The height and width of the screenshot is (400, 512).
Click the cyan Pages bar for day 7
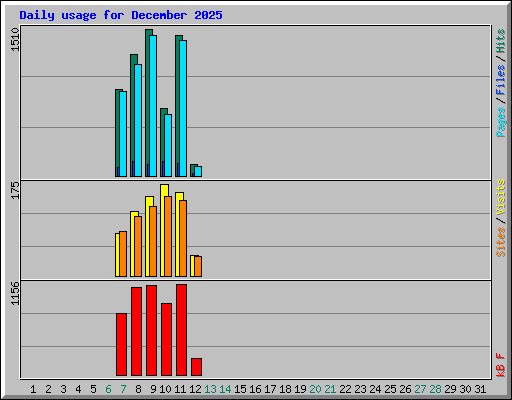coord(123,134)
